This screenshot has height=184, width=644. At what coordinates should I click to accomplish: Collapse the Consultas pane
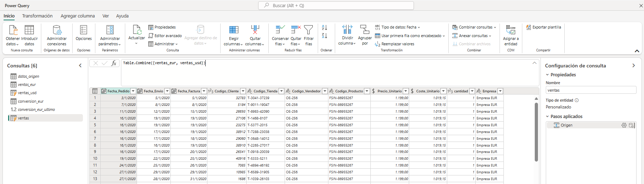[x=80, y=66]
